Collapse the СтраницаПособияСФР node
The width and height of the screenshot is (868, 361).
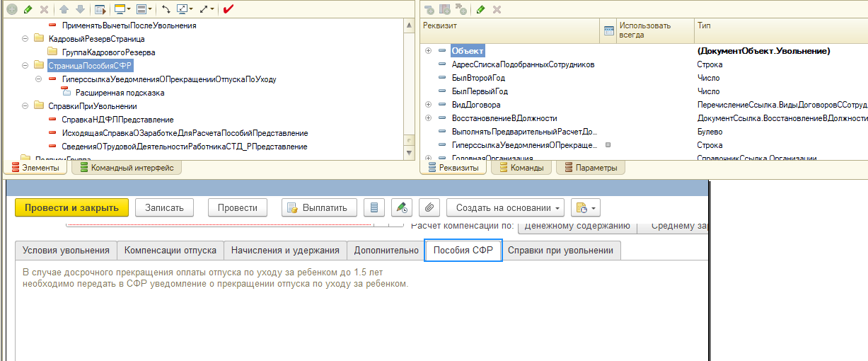point(25,65)
